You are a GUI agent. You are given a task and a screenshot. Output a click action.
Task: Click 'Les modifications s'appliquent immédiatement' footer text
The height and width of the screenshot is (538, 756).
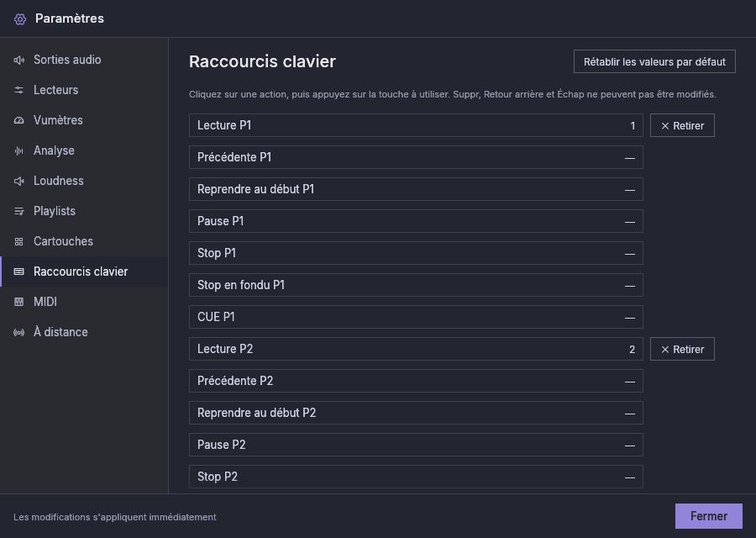115,517
